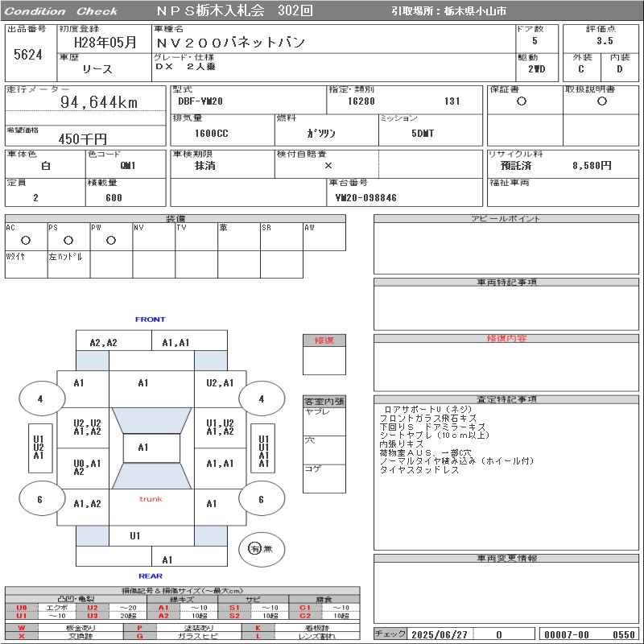Select transmission value 5DMT

[x=423, y=133]
